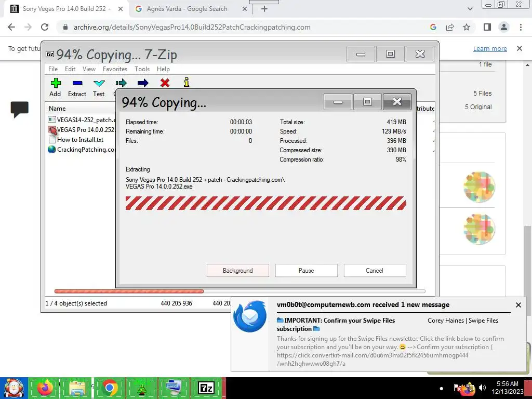
Task: Open the Santa Start button
Action: coord(14,388)
